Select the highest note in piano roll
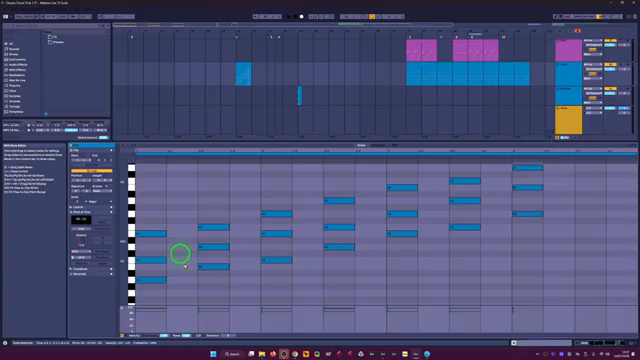 pyautogui.click(x=527, y=168)
